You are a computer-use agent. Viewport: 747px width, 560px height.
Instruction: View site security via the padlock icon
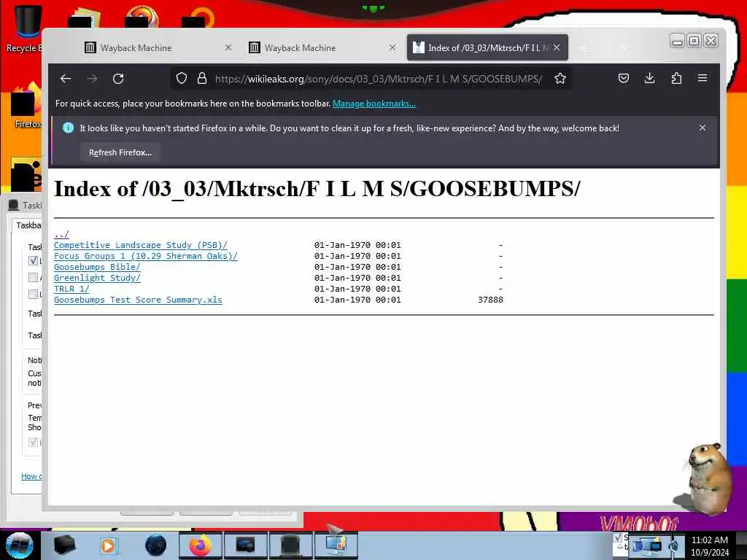coord(201,79)
